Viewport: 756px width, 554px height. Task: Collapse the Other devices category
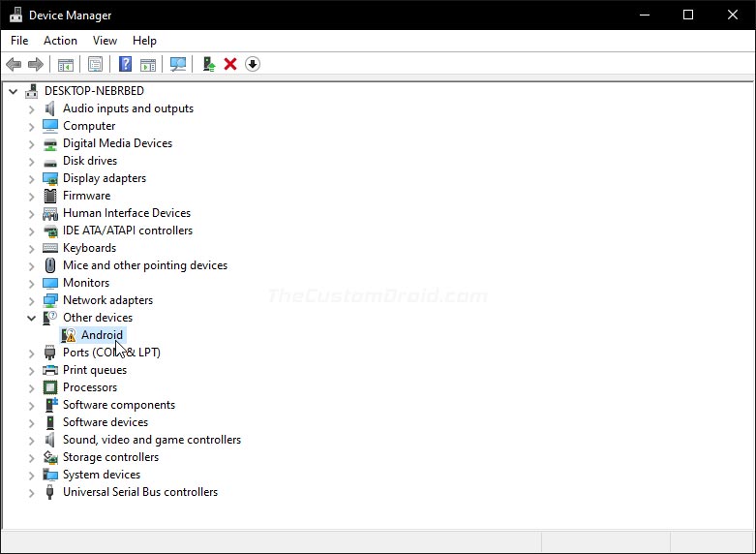tap(31, 318)
